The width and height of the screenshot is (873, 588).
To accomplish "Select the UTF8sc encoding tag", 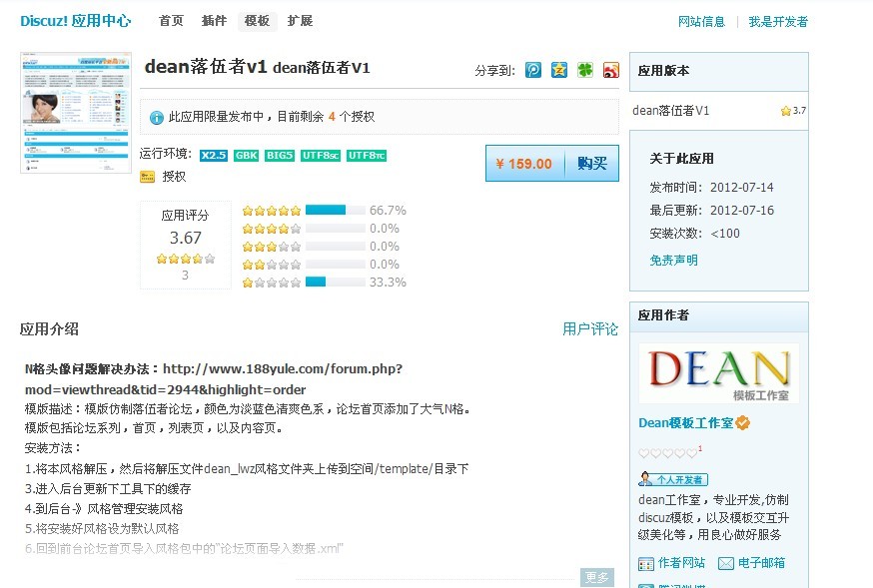I will coord(321,155).
